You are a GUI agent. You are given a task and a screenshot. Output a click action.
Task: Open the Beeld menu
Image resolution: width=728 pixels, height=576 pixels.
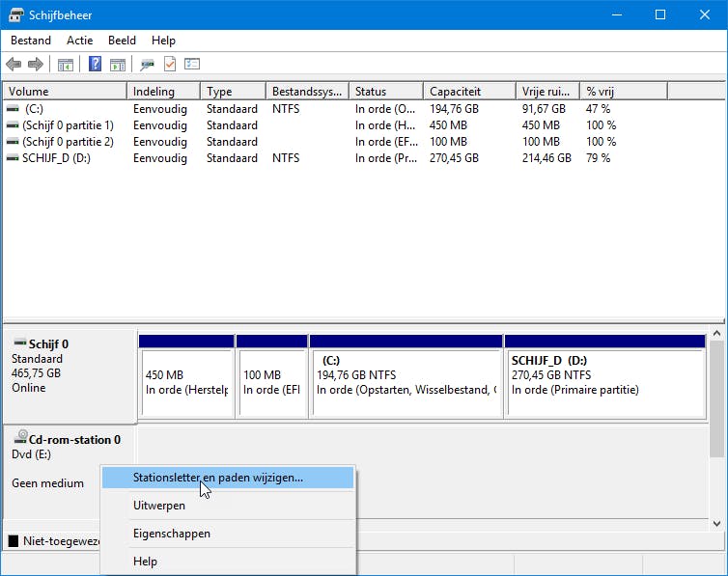[x=122, y=41]
